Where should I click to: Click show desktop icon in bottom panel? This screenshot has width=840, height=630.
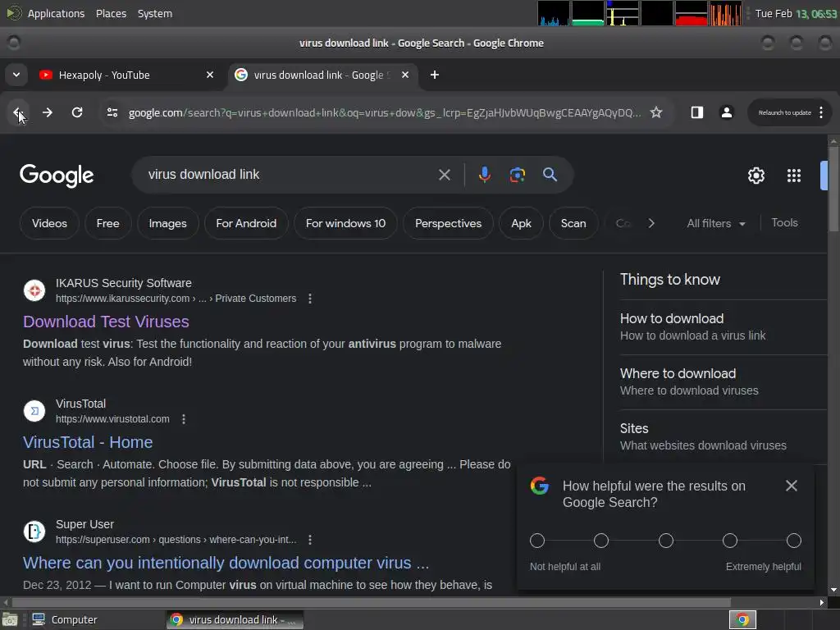[10, 620]
